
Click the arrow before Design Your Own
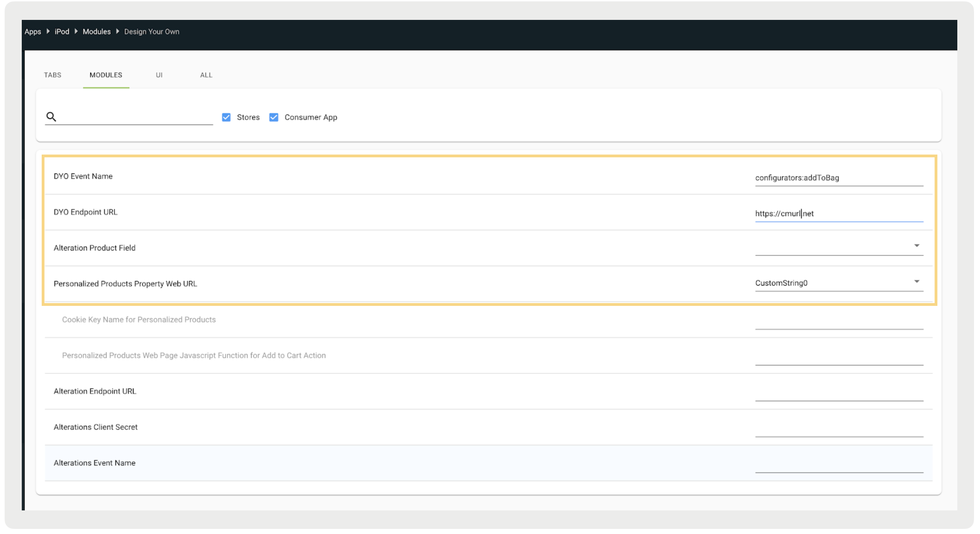click(x=118, y=31)
